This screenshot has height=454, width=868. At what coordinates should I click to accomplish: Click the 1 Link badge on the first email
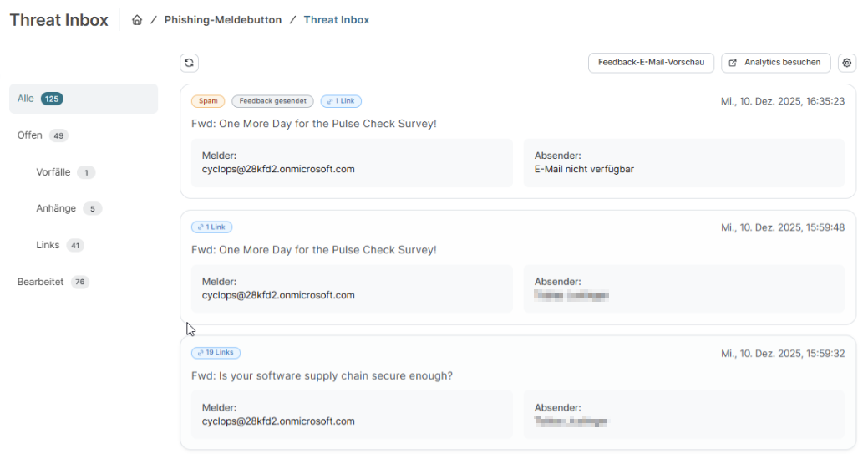point(341,101)
